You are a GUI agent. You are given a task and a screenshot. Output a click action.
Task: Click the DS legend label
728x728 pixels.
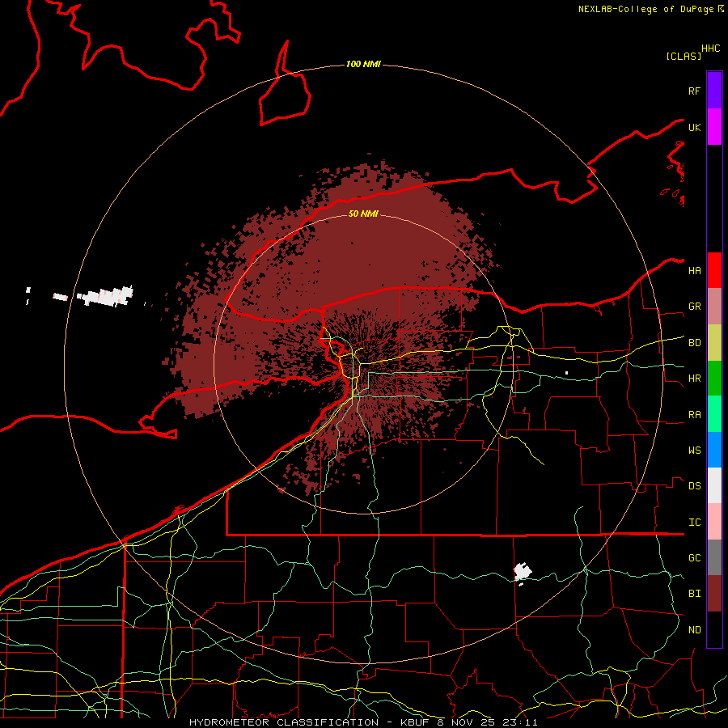(x=694, y=486)
